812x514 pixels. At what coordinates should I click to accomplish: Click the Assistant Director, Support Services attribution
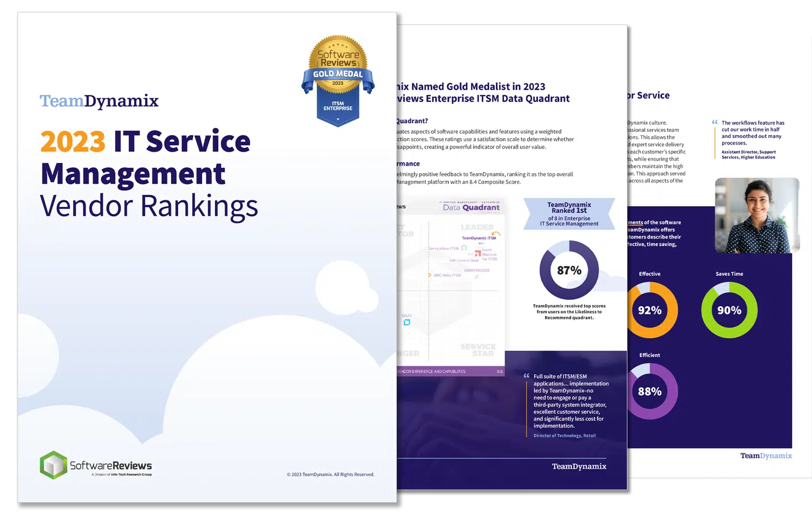pos(748,155)
